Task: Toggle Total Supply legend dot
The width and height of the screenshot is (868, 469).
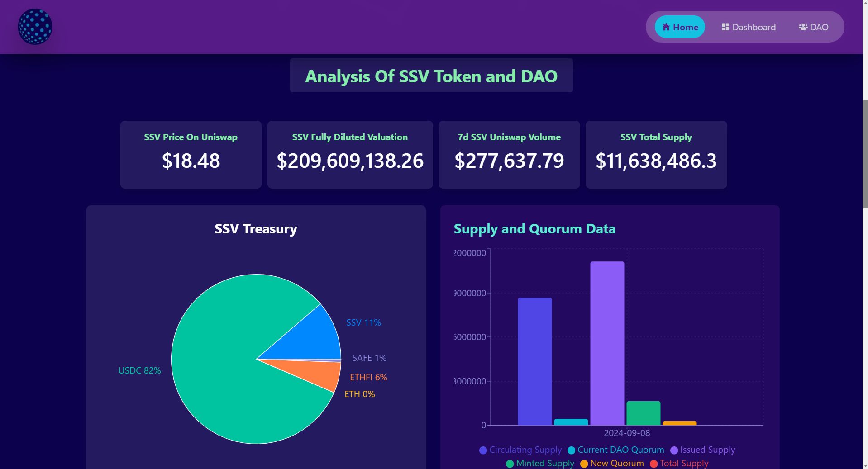Action: pyautogui.click(x=653, y=464)
